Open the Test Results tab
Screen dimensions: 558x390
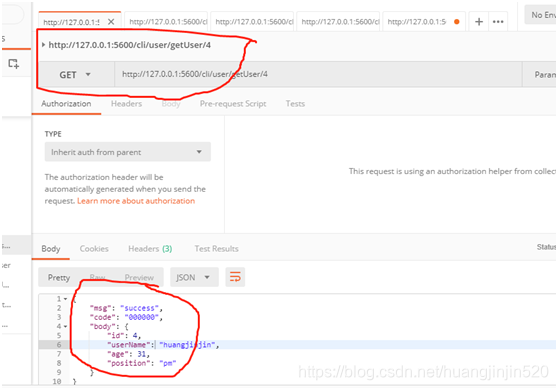click(216, 249)
